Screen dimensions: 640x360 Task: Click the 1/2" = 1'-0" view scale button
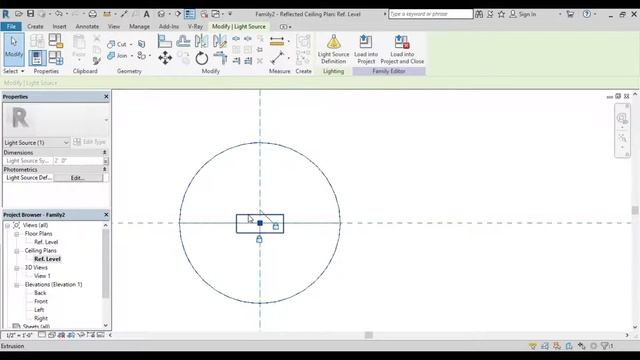[19, 335]
